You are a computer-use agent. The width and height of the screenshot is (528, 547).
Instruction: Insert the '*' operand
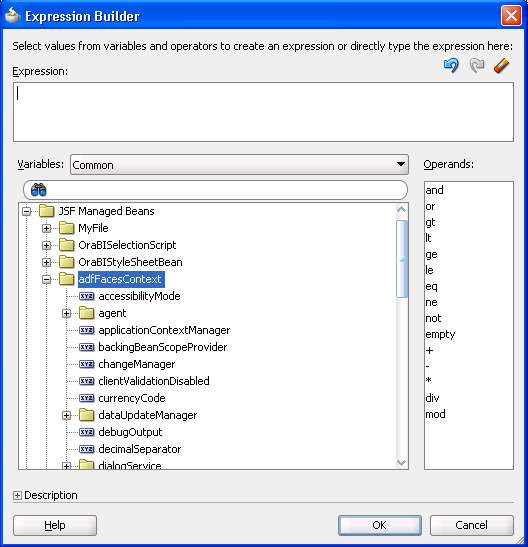[x=429, y=381]
